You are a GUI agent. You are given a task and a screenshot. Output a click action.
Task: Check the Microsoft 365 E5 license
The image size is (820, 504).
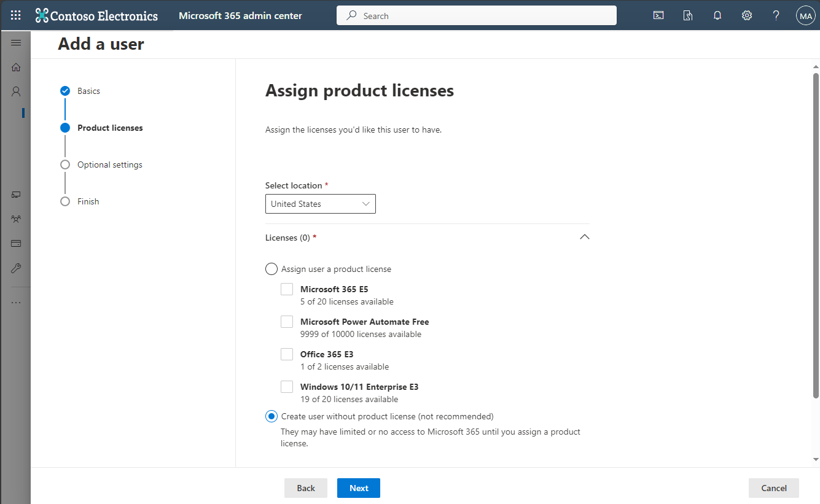[287, 289]
